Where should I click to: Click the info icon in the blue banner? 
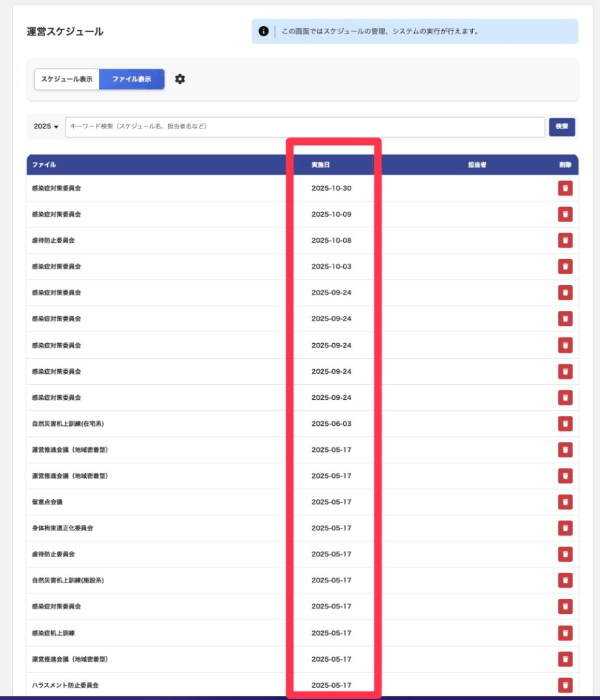(264, 31)
